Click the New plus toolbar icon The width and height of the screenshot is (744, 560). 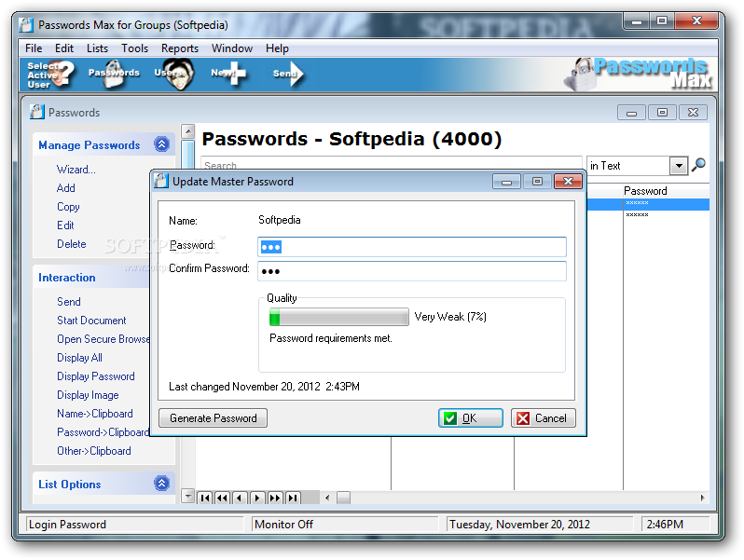228,74
